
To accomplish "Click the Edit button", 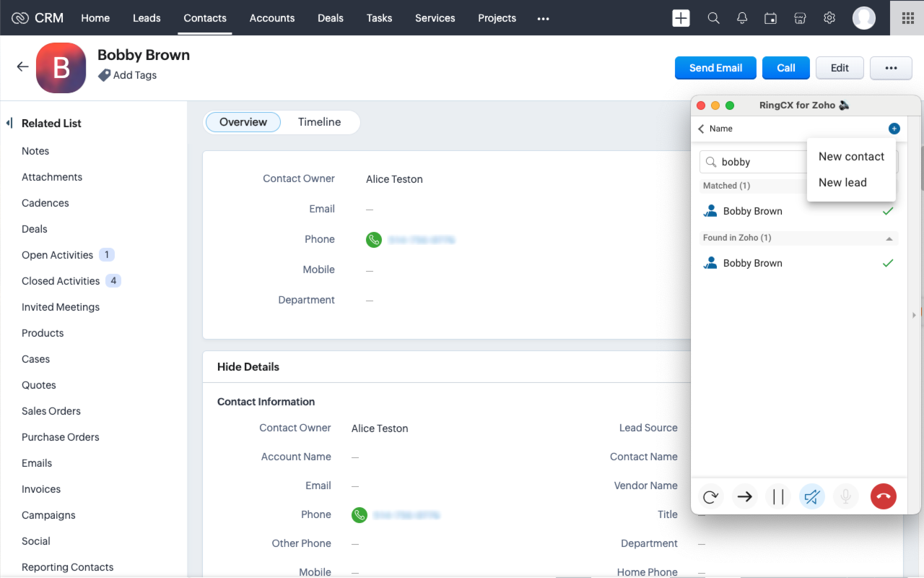I will click(840, 68).
